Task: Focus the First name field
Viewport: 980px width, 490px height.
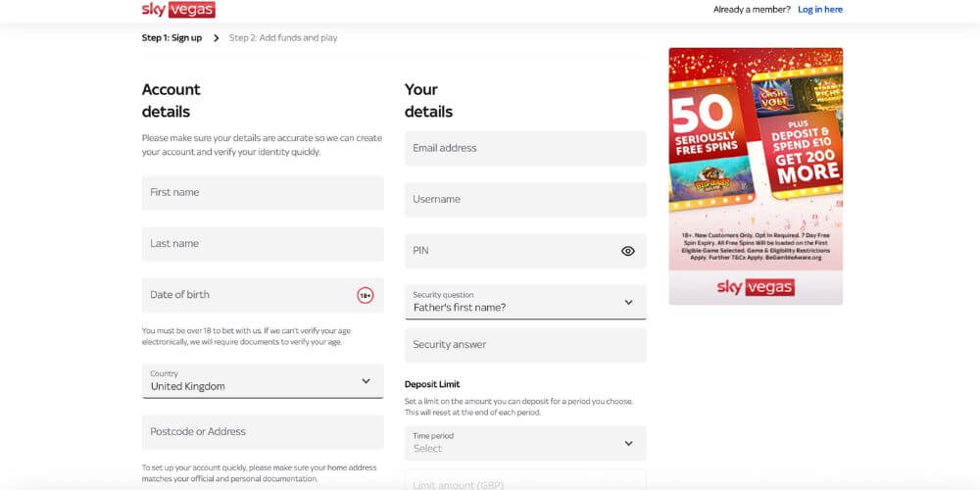Action: pyautogui.click(x=263, y=193)
